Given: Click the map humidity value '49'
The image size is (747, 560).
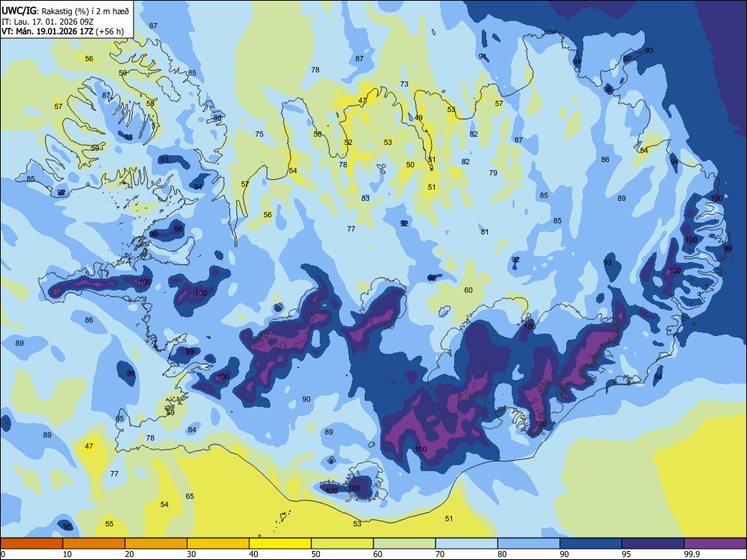Looking at the screenshot, I should (418, 118).
